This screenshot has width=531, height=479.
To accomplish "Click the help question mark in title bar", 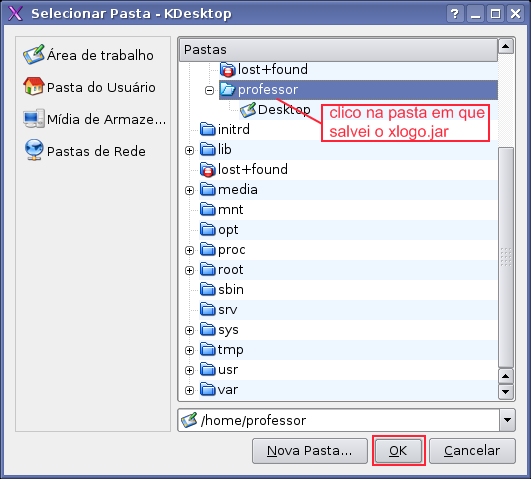I will pyautogui.click(x=455, y=14).
